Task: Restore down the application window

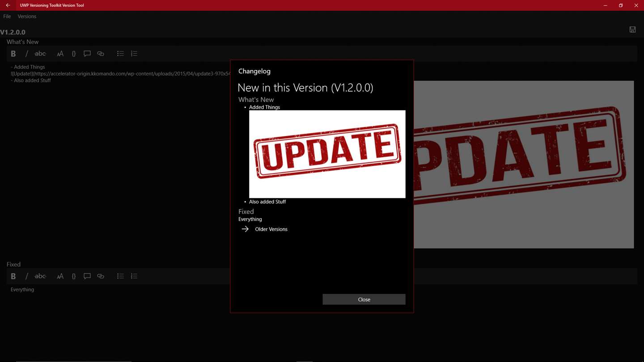Action: click(621, 5)
